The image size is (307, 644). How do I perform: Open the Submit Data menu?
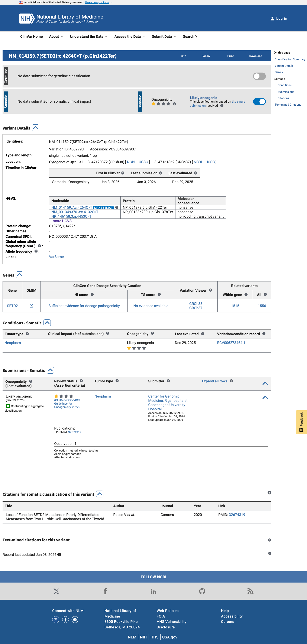point(164,36)
